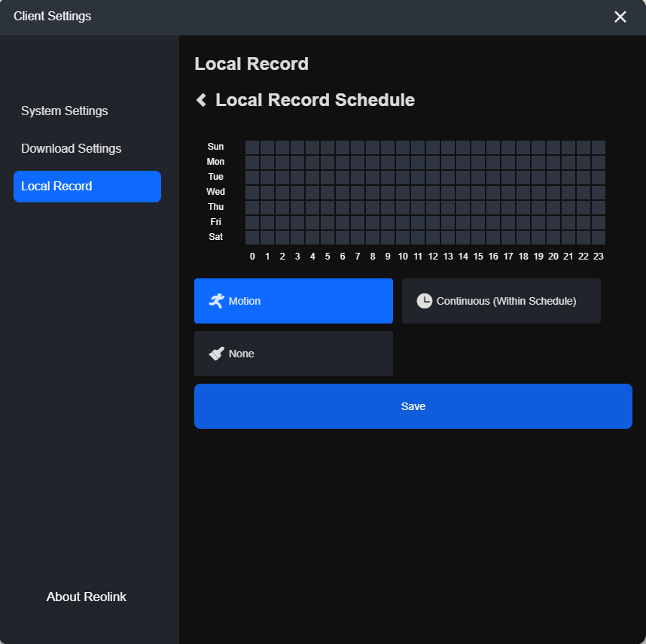Click the Fri day label
The height and width of the screenshot is (644, 646).
click(x=215, y=222)
